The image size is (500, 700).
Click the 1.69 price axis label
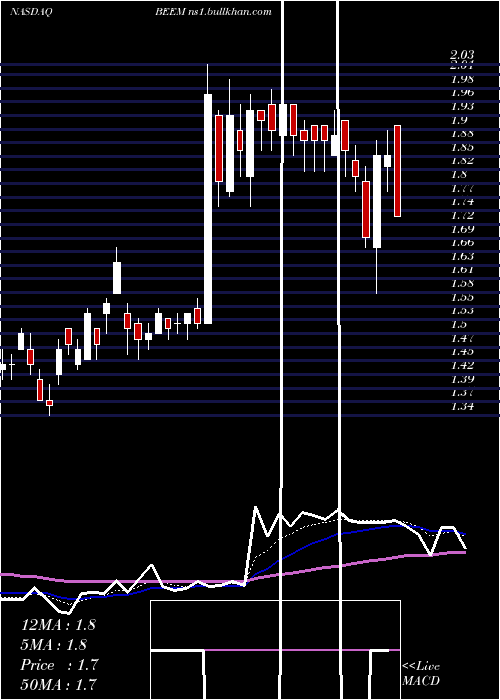[x=462, y=229]
